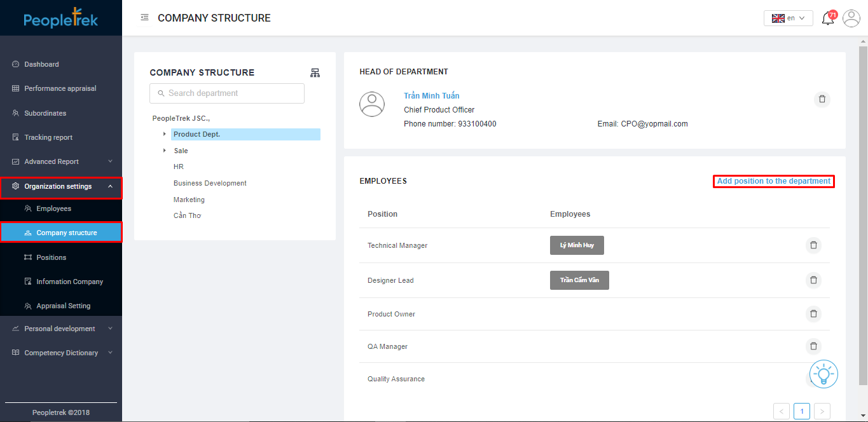Open the Employees menu item
868x422 pixels.
point(53,208)
